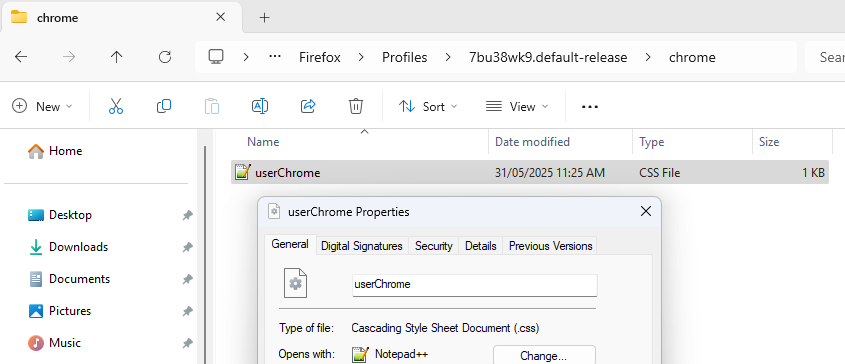
Task: Expand chevron after the This PC icon
Action: pos(246,57)
